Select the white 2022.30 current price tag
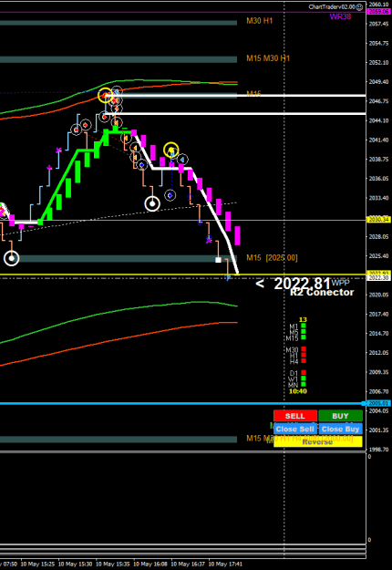Image resolution: width=392 pixels, height=570 pixels. [x=378, y=278]
